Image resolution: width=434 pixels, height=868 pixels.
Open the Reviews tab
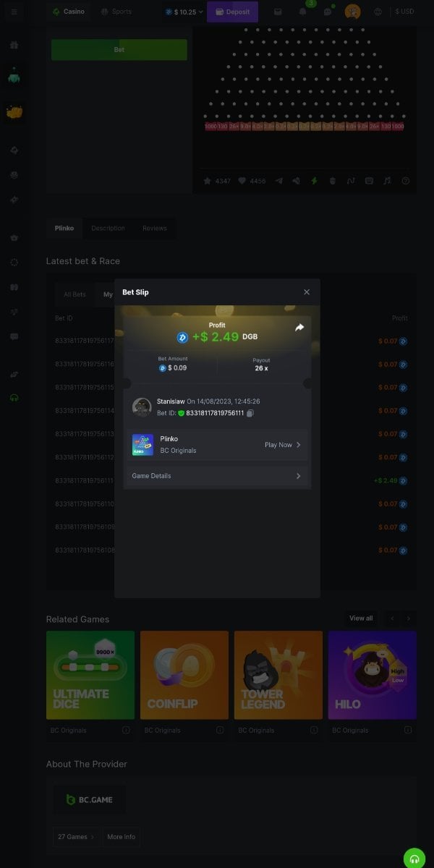click(x=154, y=229)
